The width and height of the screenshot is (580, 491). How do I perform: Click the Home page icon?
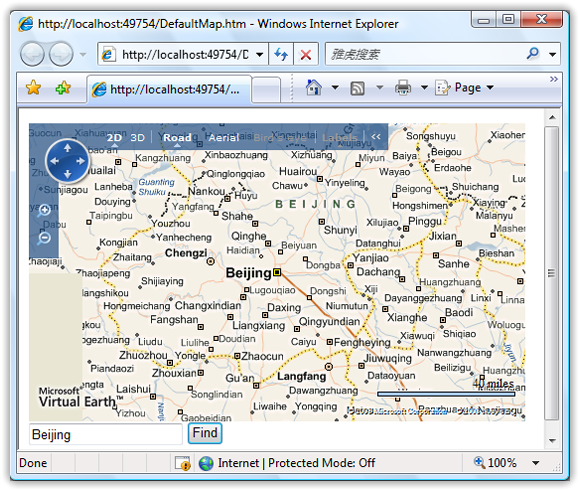pyautogui.click(x=313, y=88)
